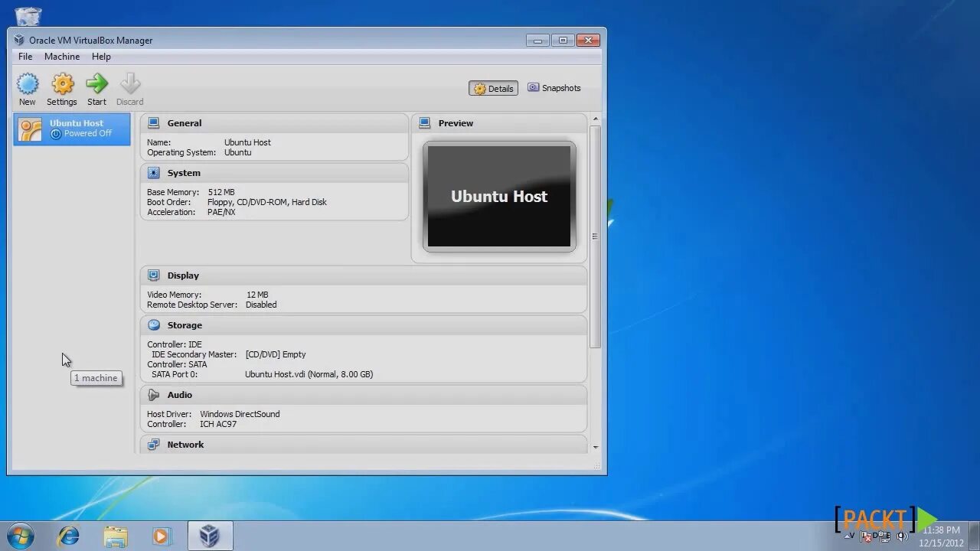Click the Network section icon
The width and height of the screenshot is (980, 551).
(153, 445)
